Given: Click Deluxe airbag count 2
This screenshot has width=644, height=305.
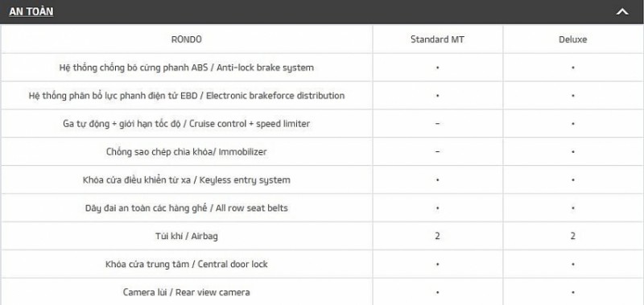Looking at the screenshot, I should coord(572,236).
